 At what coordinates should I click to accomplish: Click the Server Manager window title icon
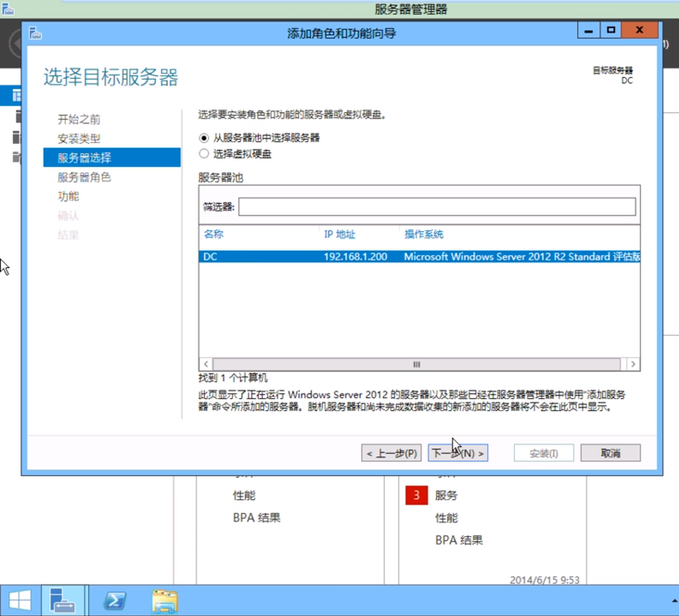(x=7, y=9)
